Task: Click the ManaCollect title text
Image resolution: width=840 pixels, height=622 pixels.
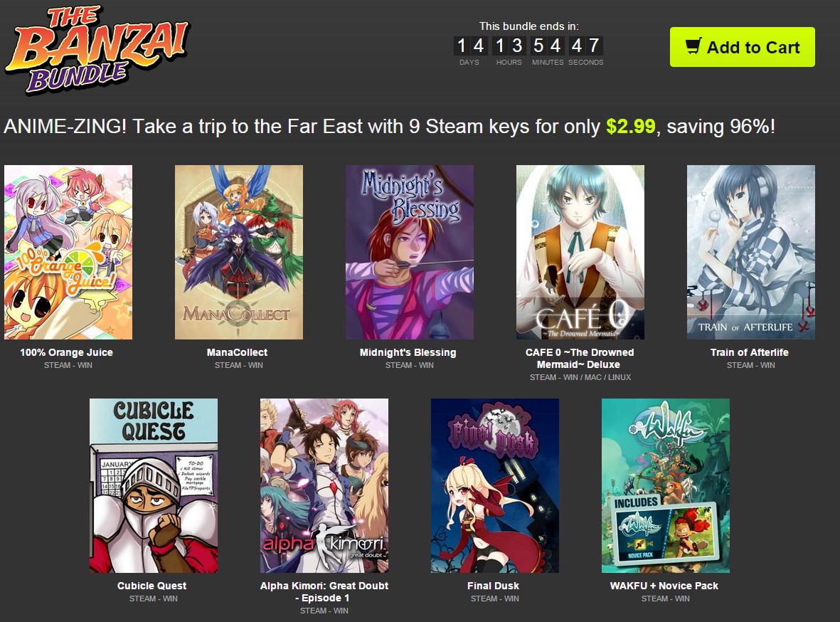Action: pyautogui.click(x=238, y=352)
